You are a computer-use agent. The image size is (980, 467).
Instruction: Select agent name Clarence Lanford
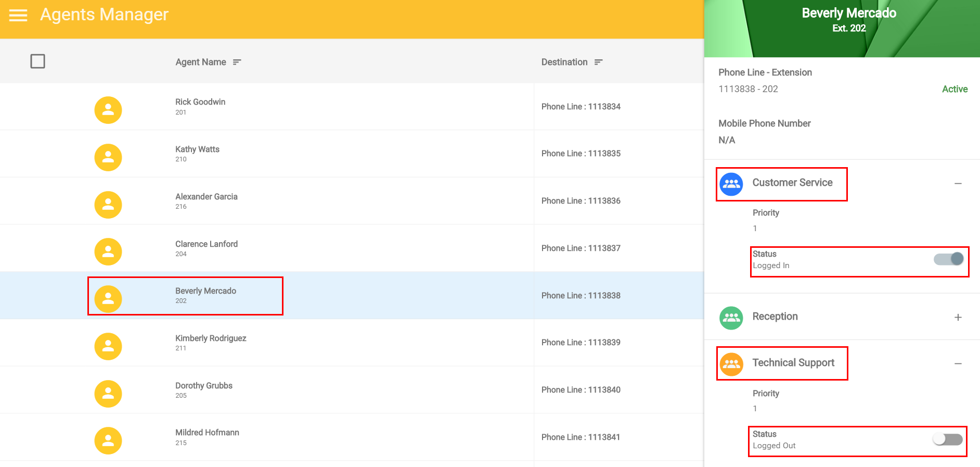point(207,244)
